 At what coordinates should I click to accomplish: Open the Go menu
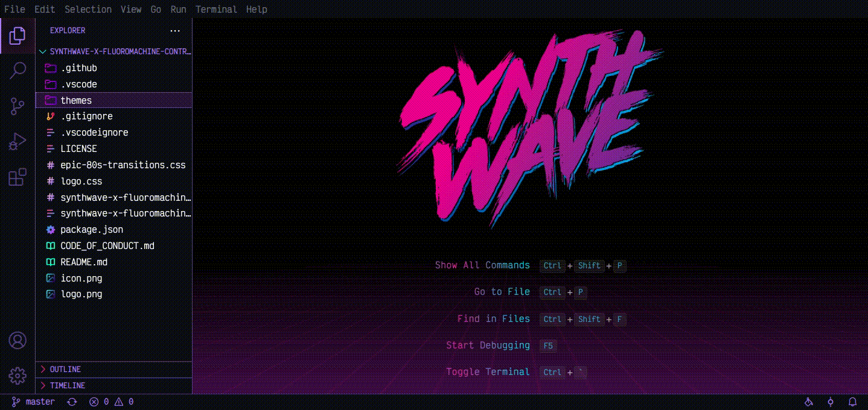pos(156,9)
